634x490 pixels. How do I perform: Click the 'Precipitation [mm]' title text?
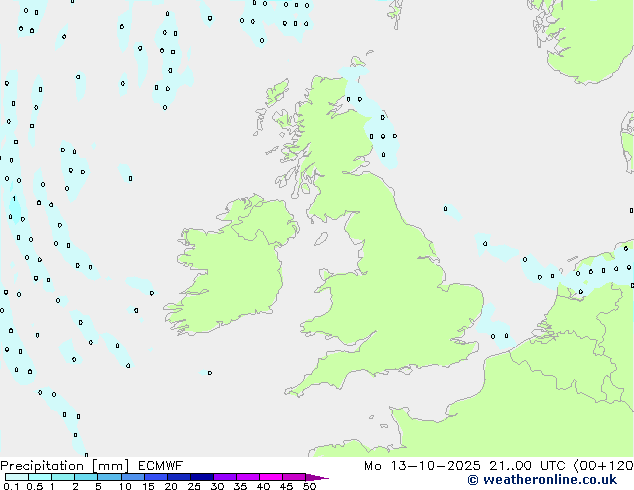click(x=64, y=466)
